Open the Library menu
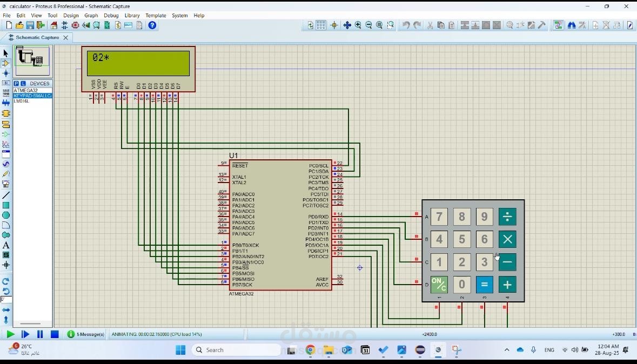 pyautogui.click(x=132, y=16)
